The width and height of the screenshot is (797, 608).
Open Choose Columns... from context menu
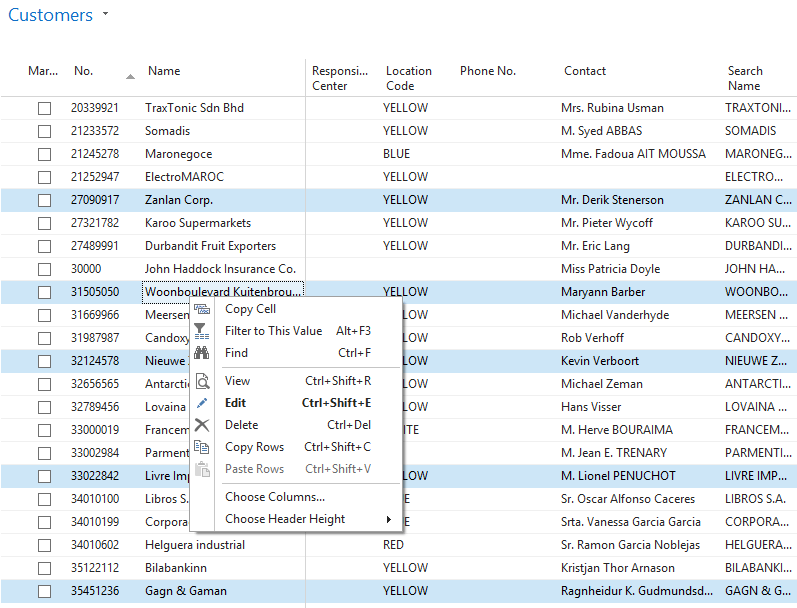coord(275,497)
